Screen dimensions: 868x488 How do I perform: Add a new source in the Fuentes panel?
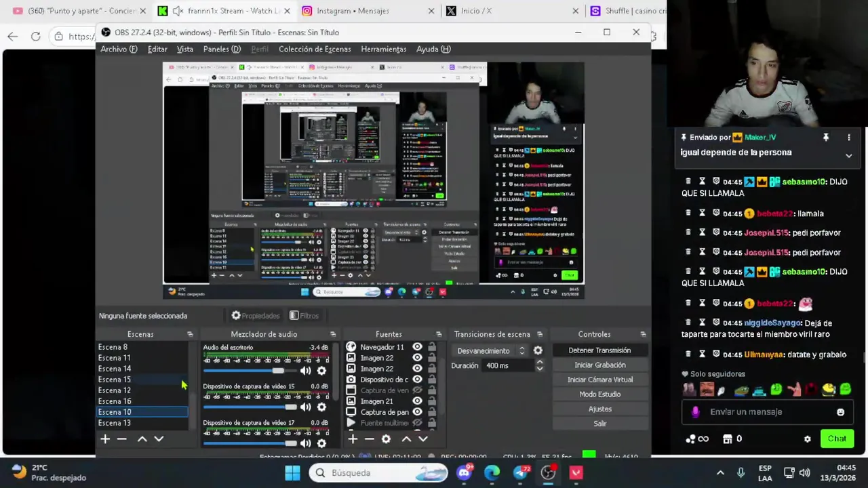pyautogui.click(x=353, y=439)
